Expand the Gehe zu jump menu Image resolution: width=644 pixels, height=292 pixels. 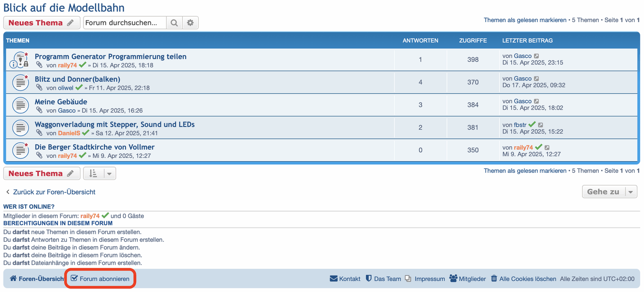click(x=609, y=191)
